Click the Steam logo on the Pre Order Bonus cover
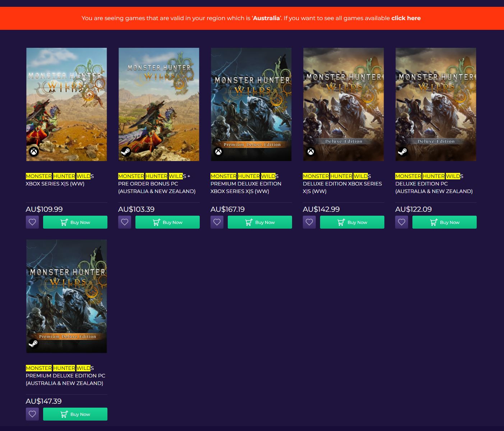This screenshot has height=431, width=504. [x=126, y=152]
